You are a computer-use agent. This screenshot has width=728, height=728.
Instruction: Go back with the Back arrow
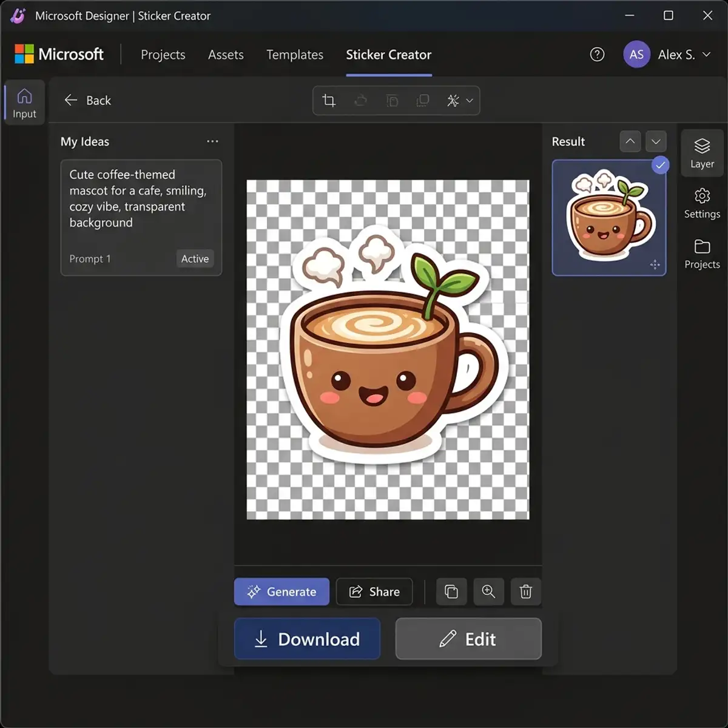(88, 100)
